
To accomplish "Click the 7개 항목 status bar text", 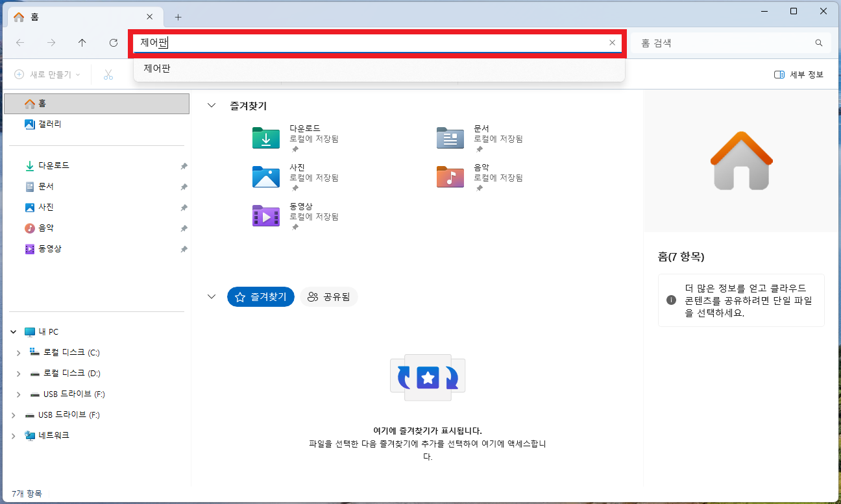I will point(27,494).
